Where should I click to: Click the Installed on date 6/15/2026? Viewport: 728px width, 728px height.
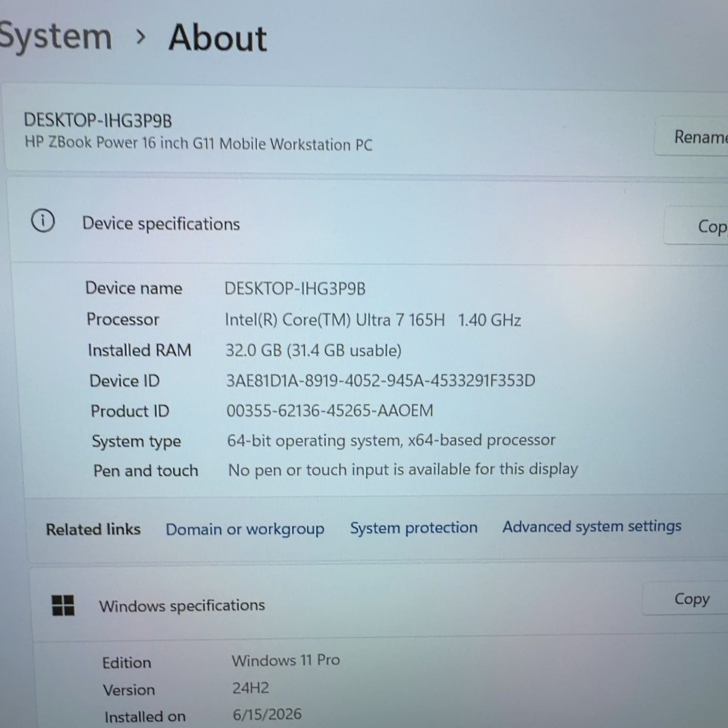tap(267, 714)
